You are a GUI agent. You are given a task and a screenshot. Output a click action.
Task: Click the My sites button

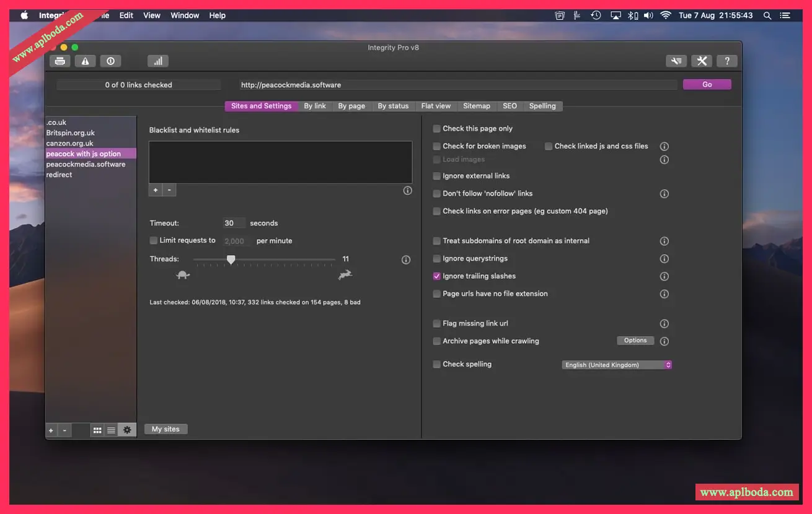(x=165, y=429)
